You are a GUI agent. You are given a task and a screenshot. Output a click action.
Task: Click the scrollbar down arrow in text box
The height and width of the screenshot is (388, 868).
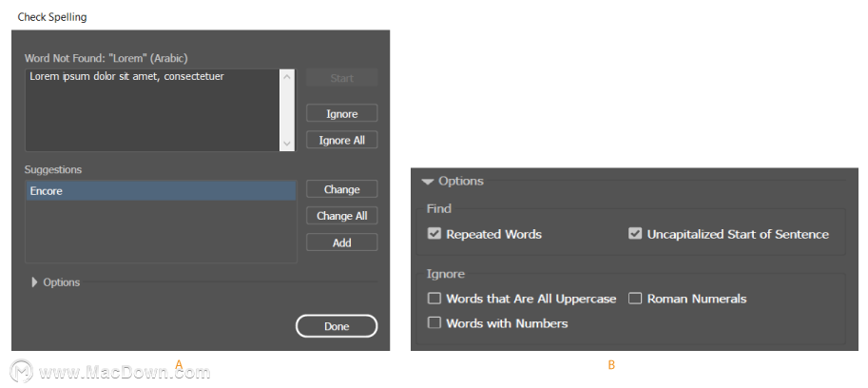(287, 144)
